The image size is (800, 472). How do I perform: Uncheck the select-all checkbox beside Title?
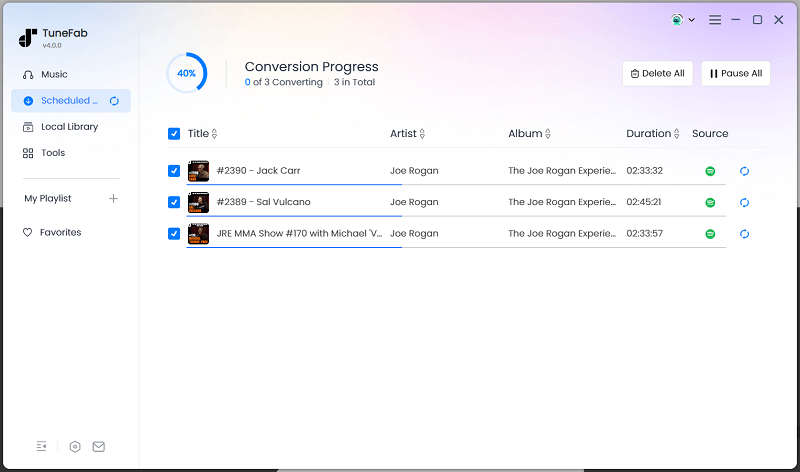click(174, 134)
